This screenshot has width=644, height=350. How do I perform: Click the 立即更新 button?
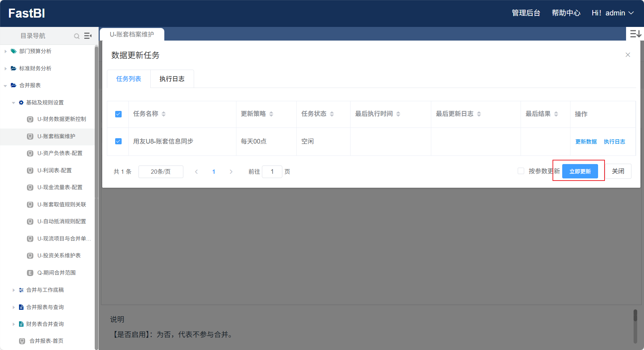[580, 171]
